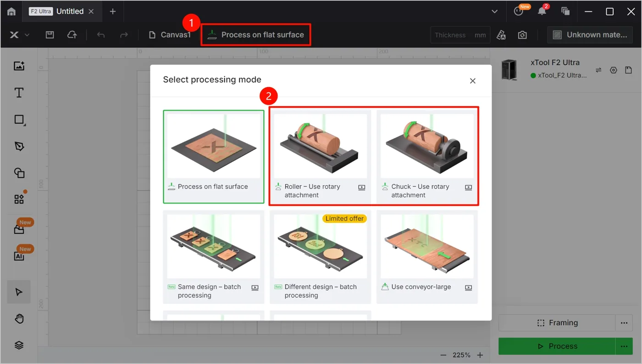
Task: Choose Process on flat surface card
Action: [x=214, y=157]
